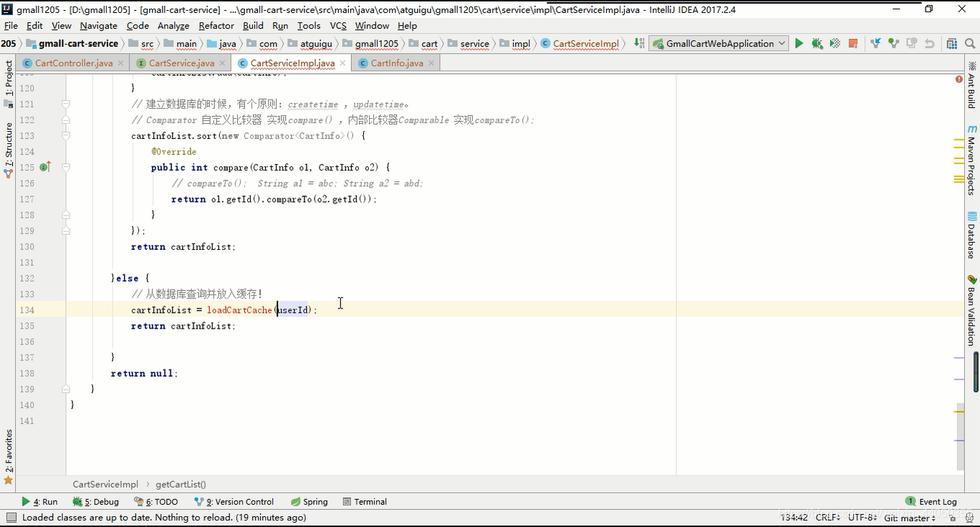This screenshot has width=980, height=527.
Task: Open the Spring tool window
Action: point(309,501)
